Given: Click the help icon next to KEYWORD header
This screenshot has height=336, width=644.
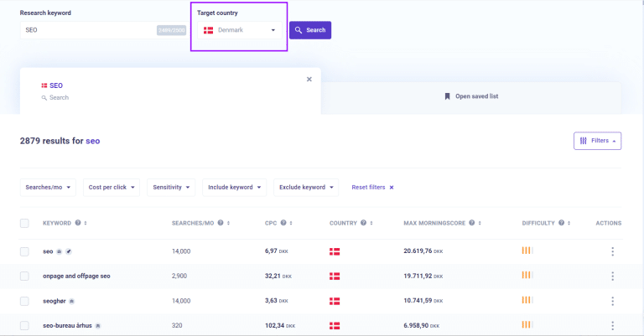Looking at the screenshot, I should coord(78,223).
